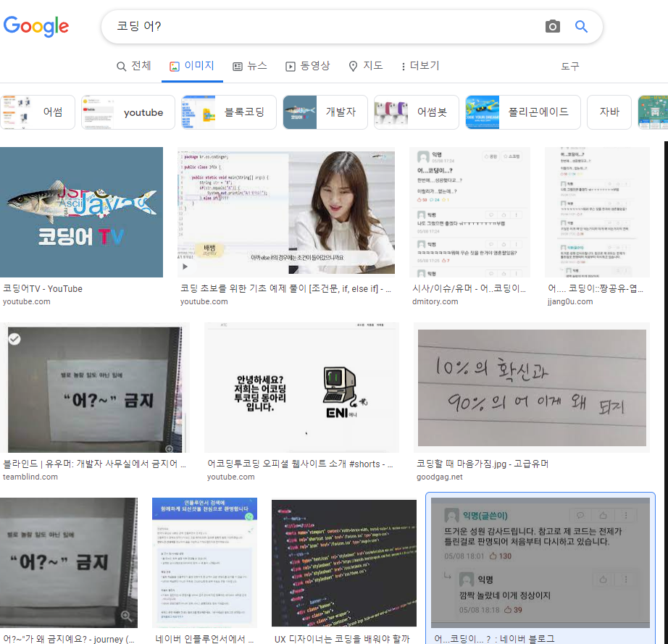
Task: Click jjang0u.com source text
Action: click(570, 301)
